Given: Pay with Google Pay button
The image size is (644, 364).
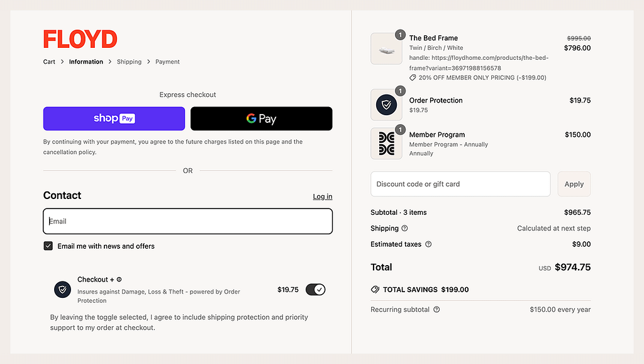Looking at the screenshot, I should pyautogui.click(x=261, y=118).
